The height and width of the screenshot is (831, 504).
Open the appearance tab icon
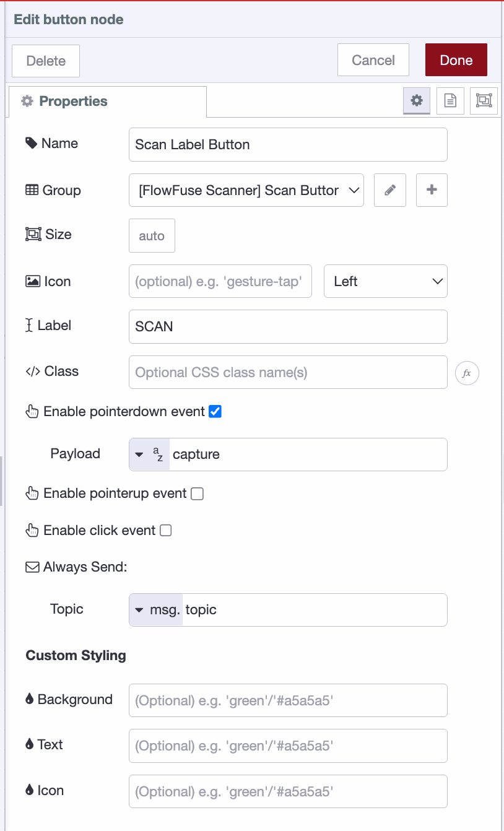(x=483, y=100)
